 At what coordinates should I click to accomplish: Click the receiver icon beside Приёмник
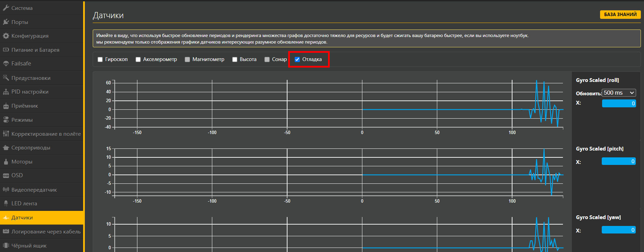click(x=6, y=106)
